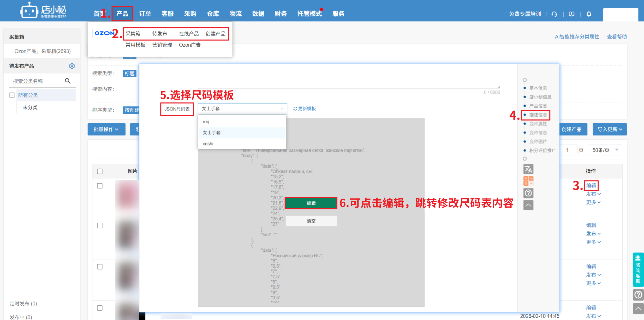Screen dimensions: 644x320
Task: Click the notification bell icon
Action: pos(589,14)
